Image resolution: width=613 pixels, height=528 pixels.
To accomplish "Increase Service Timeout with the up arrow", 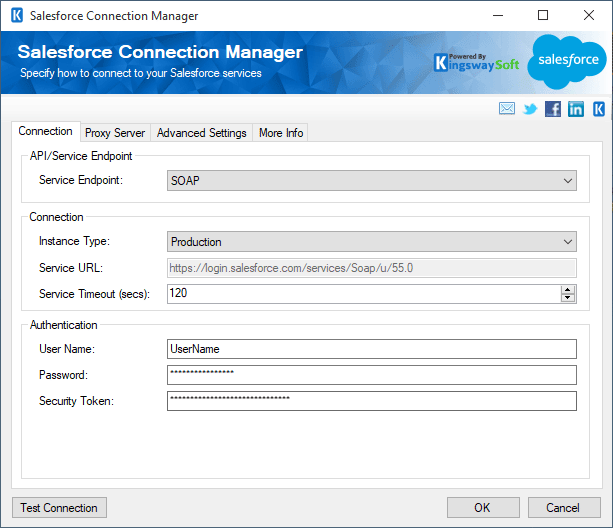I will point(568,290).
